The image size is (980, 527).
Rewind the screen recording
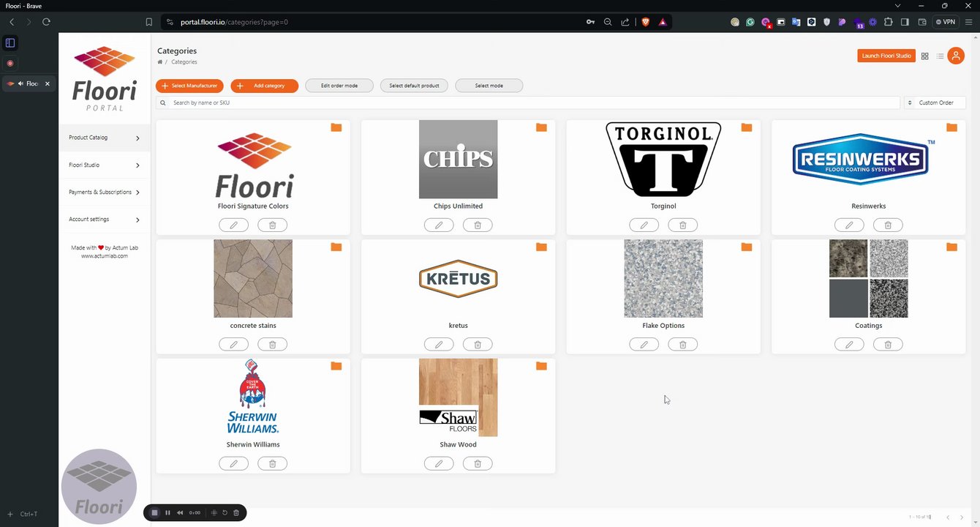[181, 512]
